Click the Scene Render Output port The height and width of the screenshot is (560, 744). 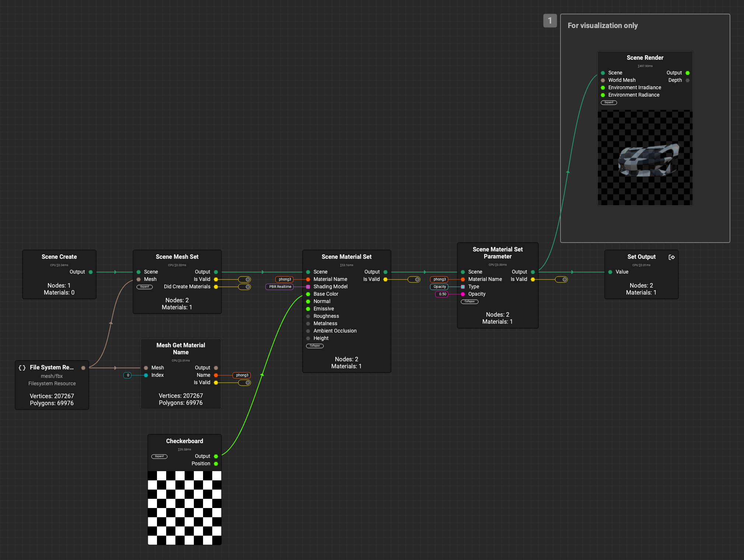pyautogui.click(x=688, y=73)
